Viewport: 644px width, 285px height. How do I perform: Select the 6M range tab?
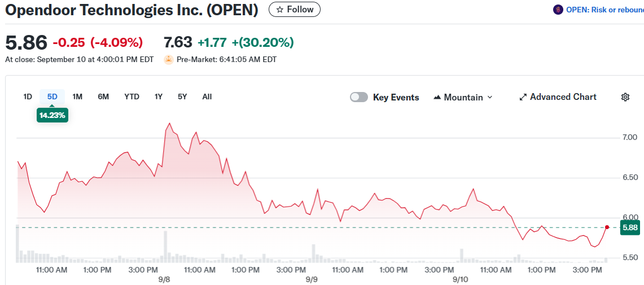click(x=103, y=97)
